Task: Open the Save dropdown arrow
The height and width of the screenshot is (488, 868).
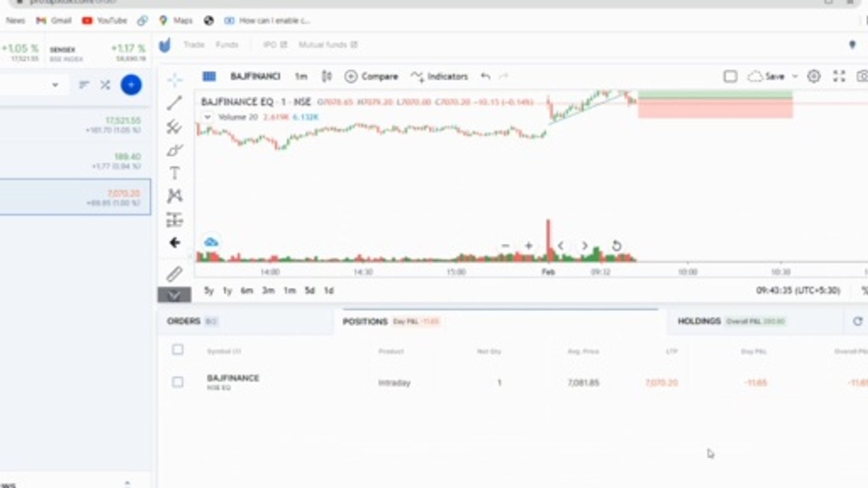Action: coord(795,77)
